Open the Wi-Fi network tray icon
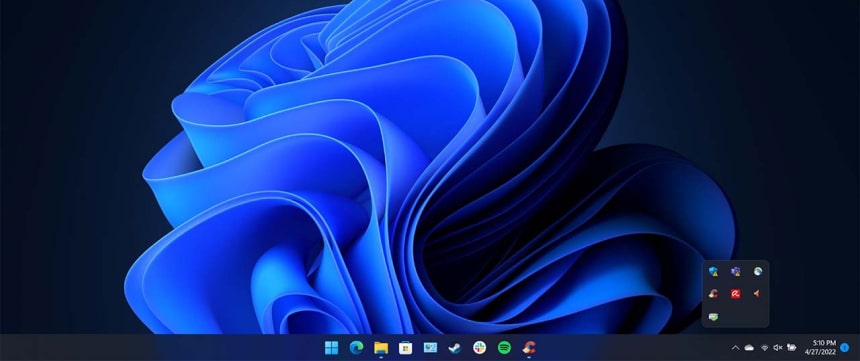Image resolution: width=860 pixels, height=361 pixels. 764,347
